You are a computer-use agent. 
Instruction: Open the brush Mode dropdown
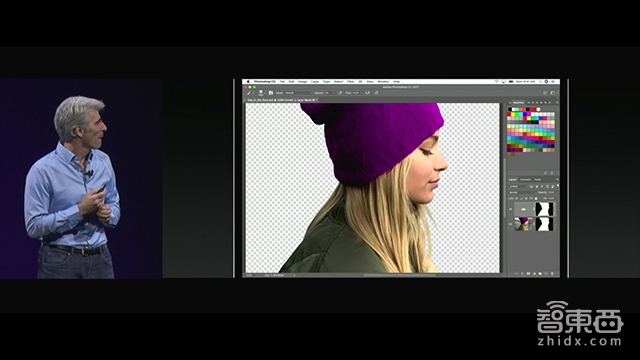point(298,93)
